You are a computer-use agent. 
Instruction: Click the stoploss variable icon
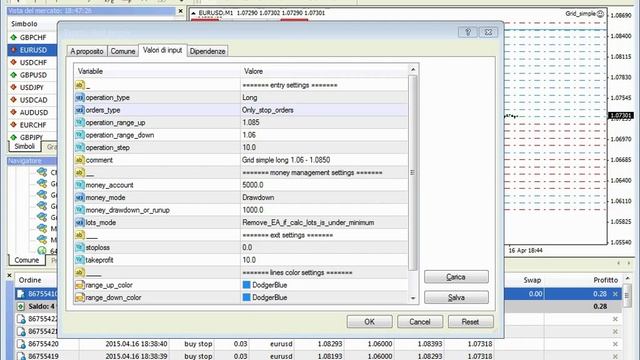click(80, 247)
